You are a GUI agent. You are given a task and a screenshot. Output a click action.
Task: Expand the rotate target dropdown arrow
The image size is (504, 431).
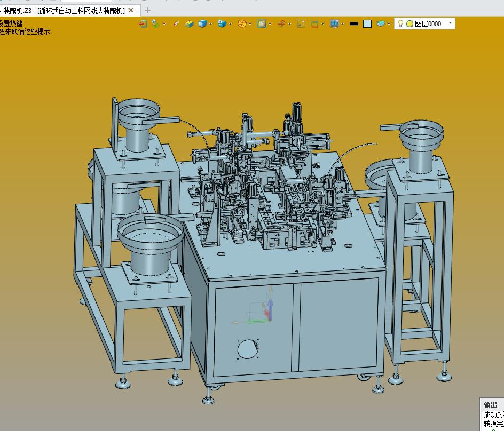289,24
